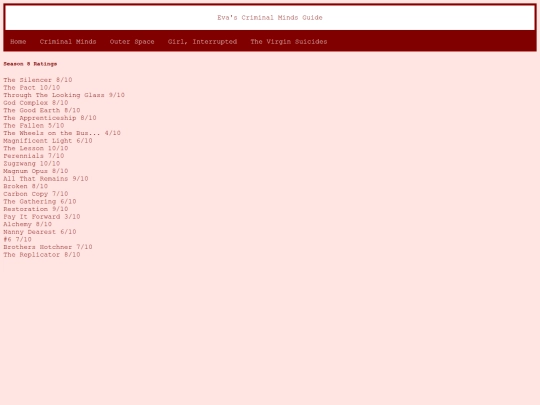Click Magnum Opus 8/10

pyautogui.click(x=36, y=171)
